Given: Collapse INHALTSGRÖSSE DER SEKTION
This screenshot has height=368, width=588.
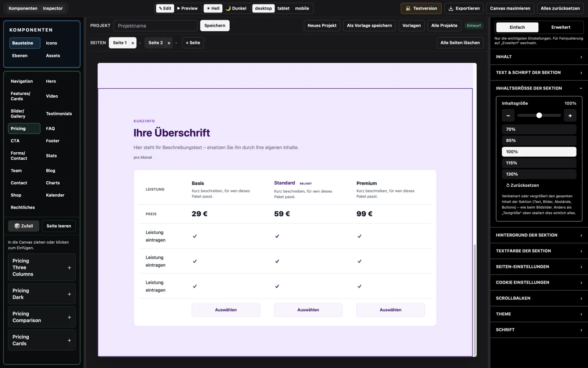Looking at the screenshot, I should [539, 88].
